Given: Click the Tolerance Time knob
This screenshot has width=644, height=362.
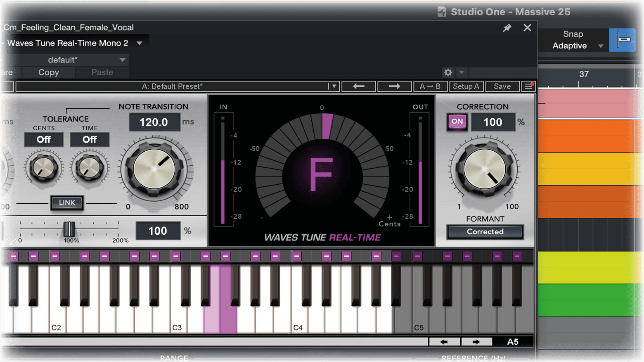Looking at the screenshot, I should tap(89, 168).
